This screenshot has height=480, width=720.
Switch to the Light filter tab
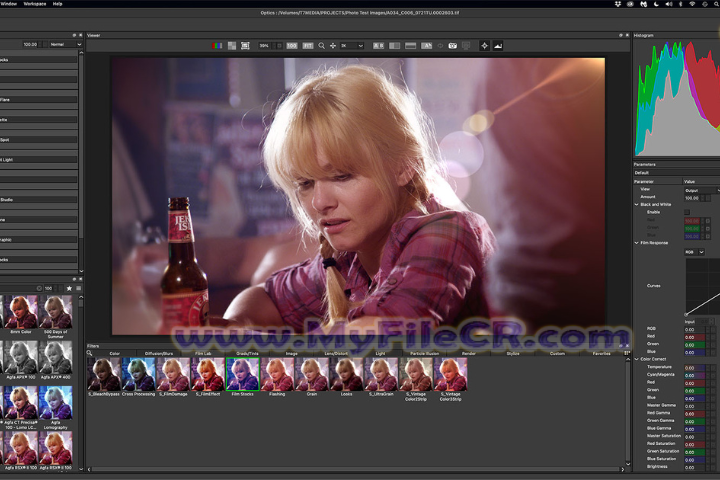pos(380,353)
